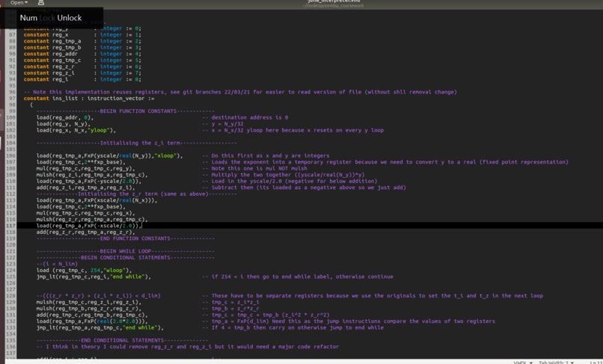Image resolution: width=603 pixels, height=364 pixels.
Task: Click 'add(reg_z_r,reg_tmp_a,reg_z_r),' on line 118
Action: [86, 232]
